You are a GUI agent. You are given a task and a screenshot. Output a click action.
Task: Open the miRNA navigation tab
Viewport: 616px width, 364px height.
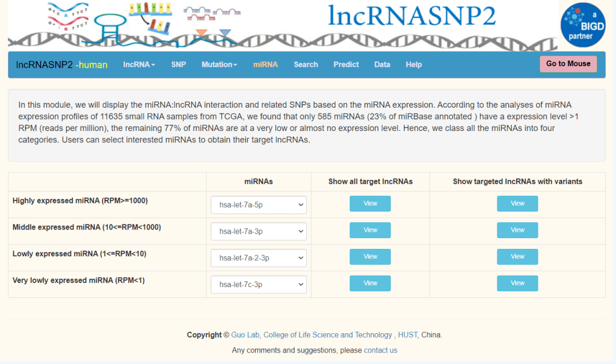click(265, 65)
